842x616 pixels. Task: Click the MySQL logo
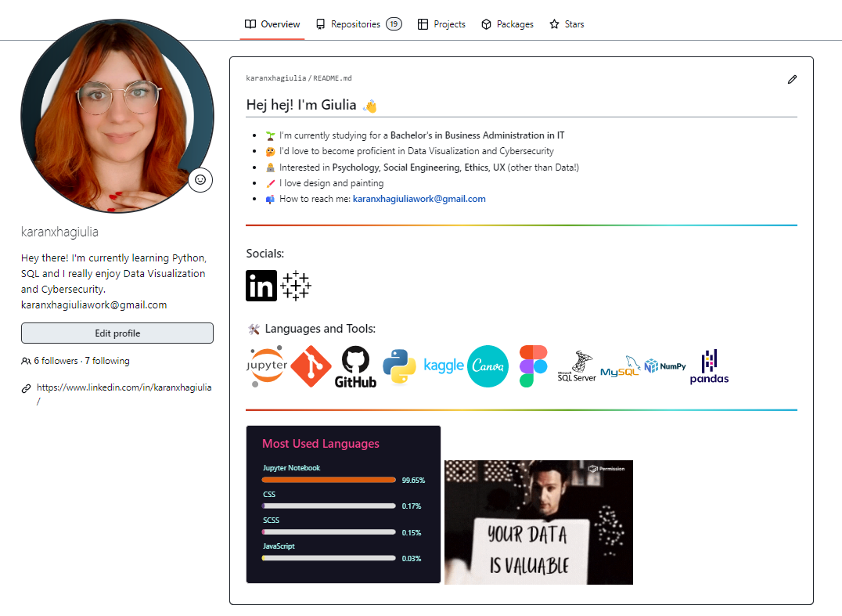621,366
